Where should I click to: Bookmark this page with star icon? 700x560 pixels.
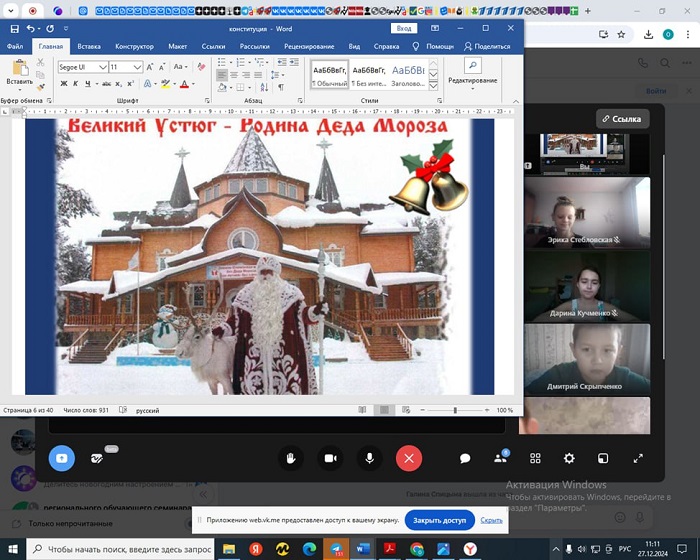coord(621,34)
